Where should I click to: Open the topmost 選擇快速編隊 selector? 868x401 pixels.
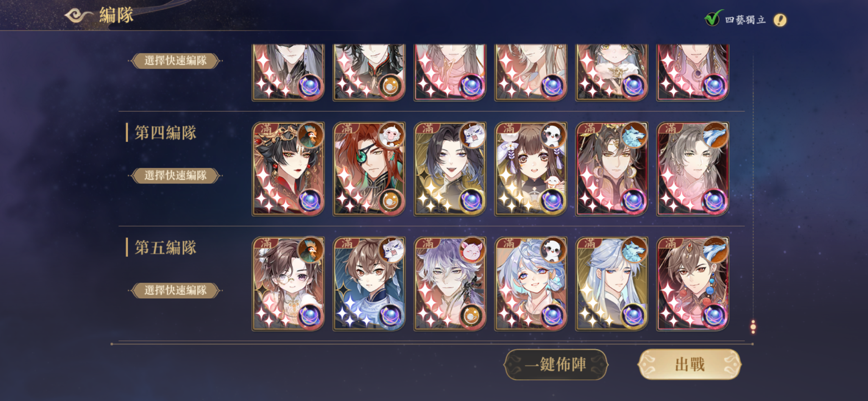click(175, 61)
